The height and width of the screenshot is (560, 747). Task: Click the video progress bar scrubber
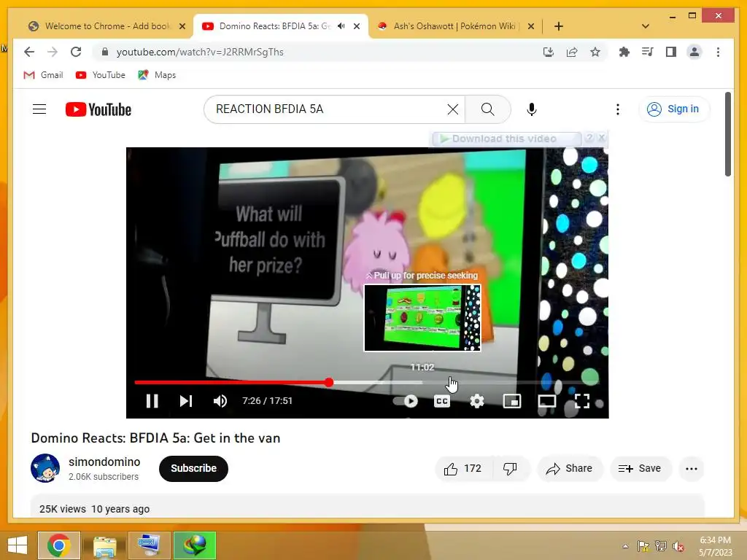coord(329,382)
